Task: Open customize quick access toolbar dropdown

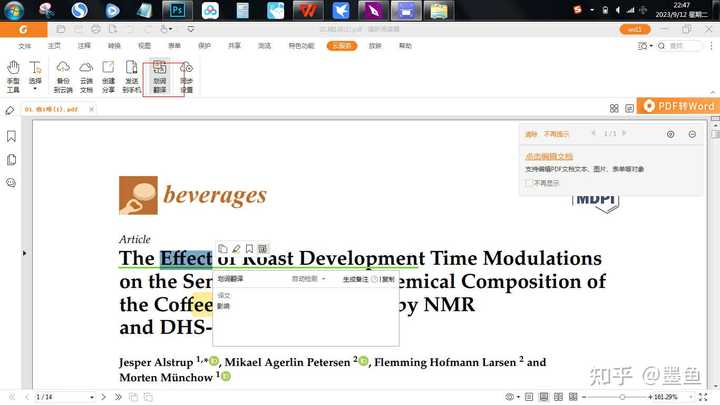Action: click(191, 29)
